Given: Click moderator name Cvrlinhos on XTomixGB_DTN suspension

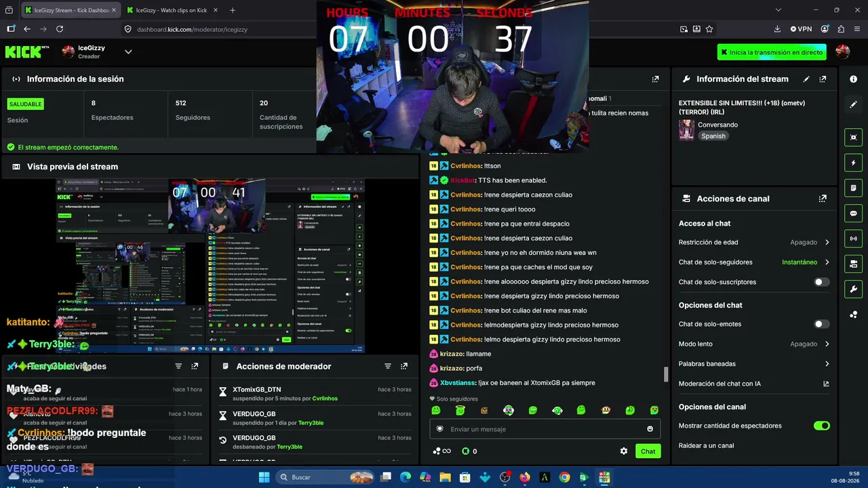Looking at the screenshot, I should click(x=325, y=399).
